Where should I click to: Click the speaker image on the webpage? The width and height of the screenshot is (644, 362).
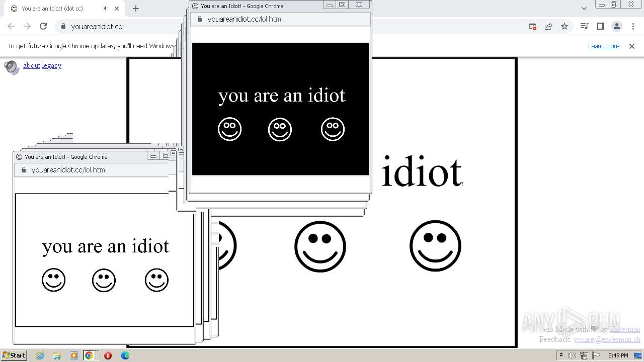(12, 67)
